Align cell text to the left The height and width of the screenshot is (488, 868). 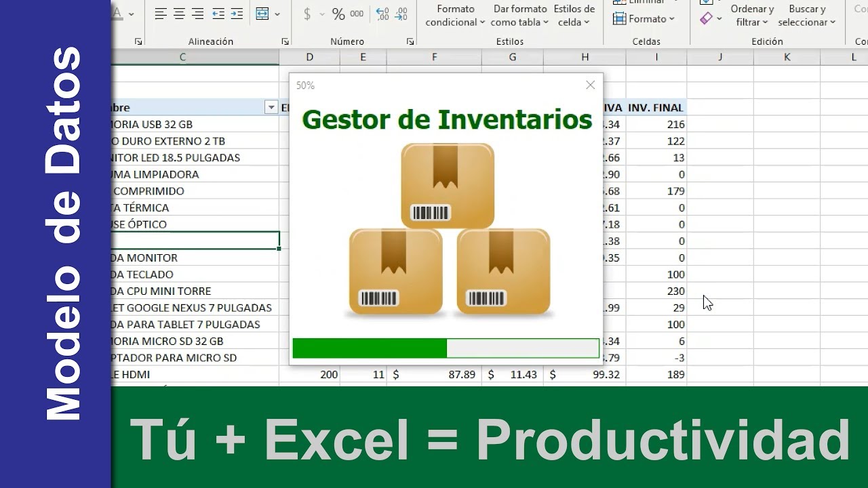(161, 14)
